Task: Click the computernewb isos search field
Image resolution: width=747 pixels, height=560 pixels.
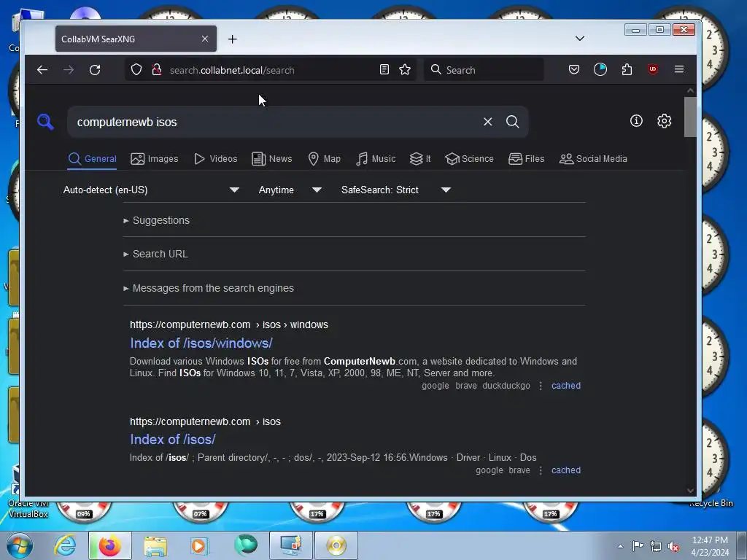Action: (274, 122)
